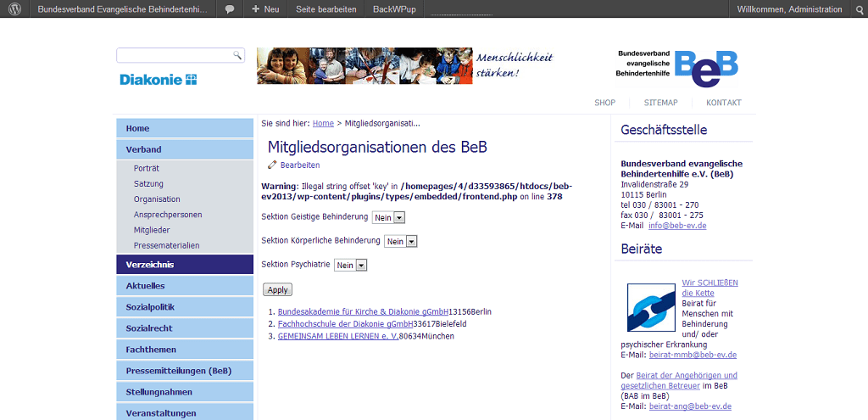Select Veranstaltungen in the sidebar
The image size is (868, 420).
(185, 412)
